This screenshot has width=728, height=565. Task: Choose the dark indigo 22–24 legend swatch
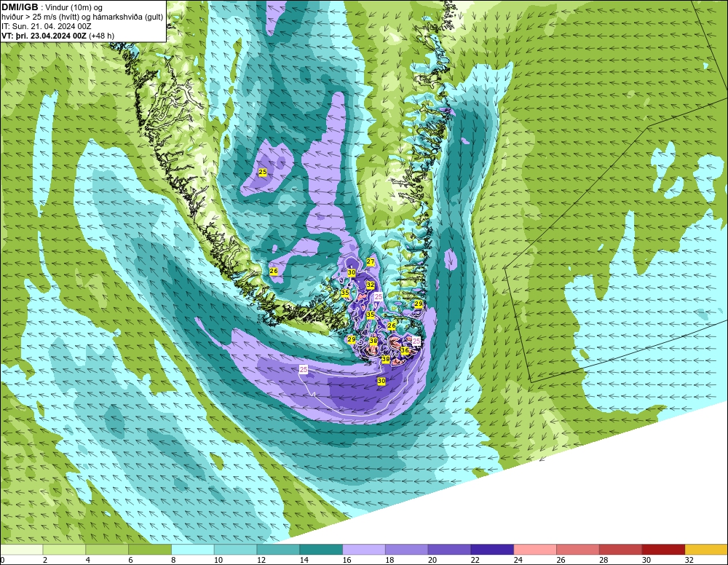click(492, 550)
